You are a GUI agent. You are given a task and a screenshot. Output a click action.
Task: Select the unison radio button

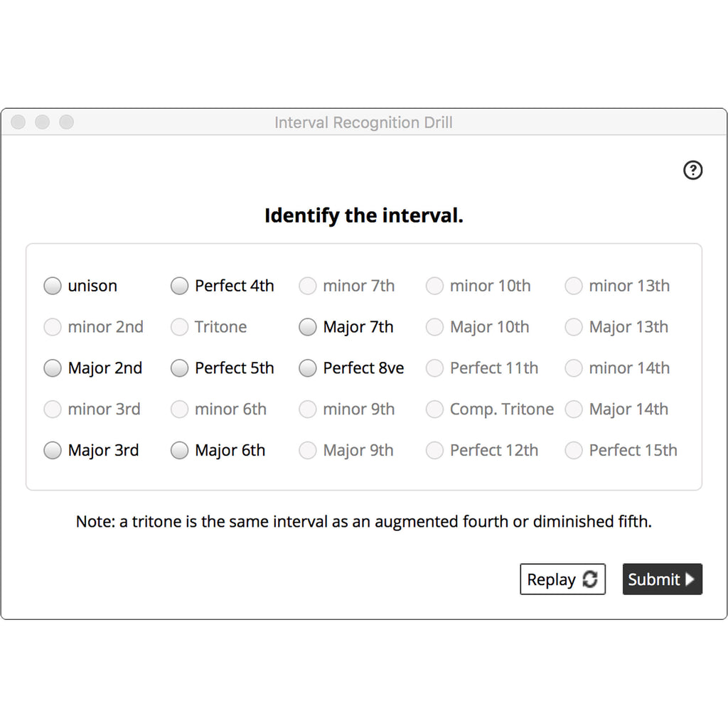53,286
